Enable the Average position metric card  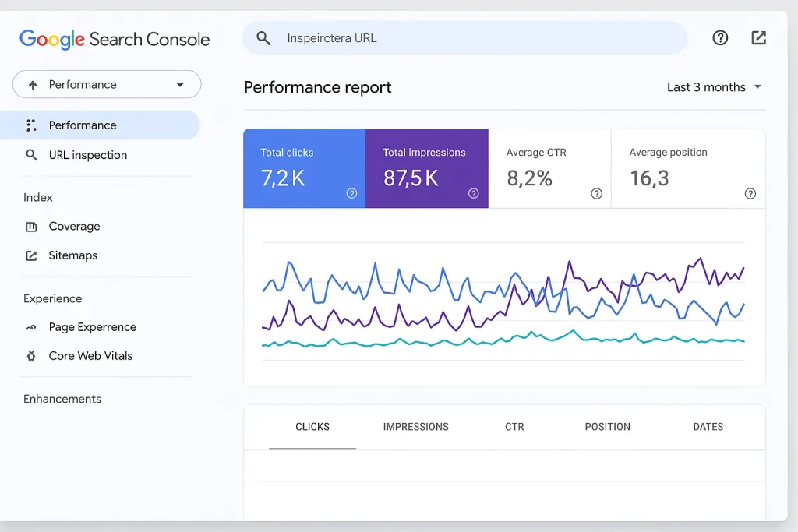coord(688,168)
